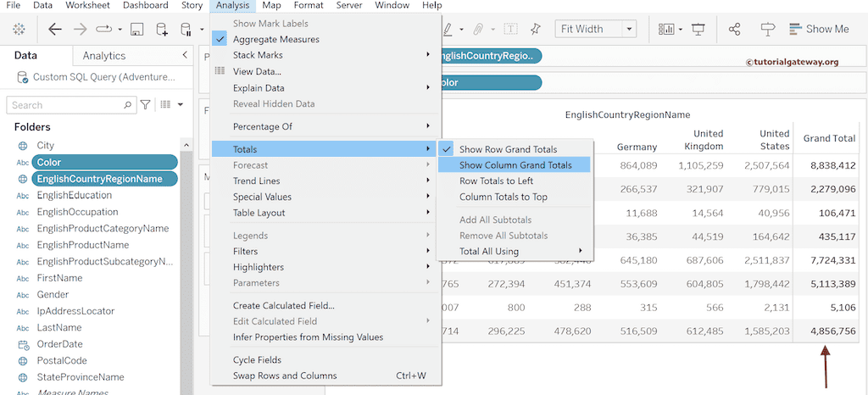Click the Search fields input box
This screenshot has height=395, width=868.
[71, 105]
